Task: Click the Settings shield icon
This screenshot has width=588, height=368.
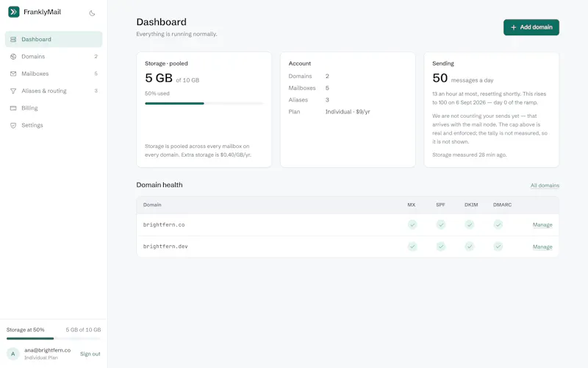Action: 13,125
